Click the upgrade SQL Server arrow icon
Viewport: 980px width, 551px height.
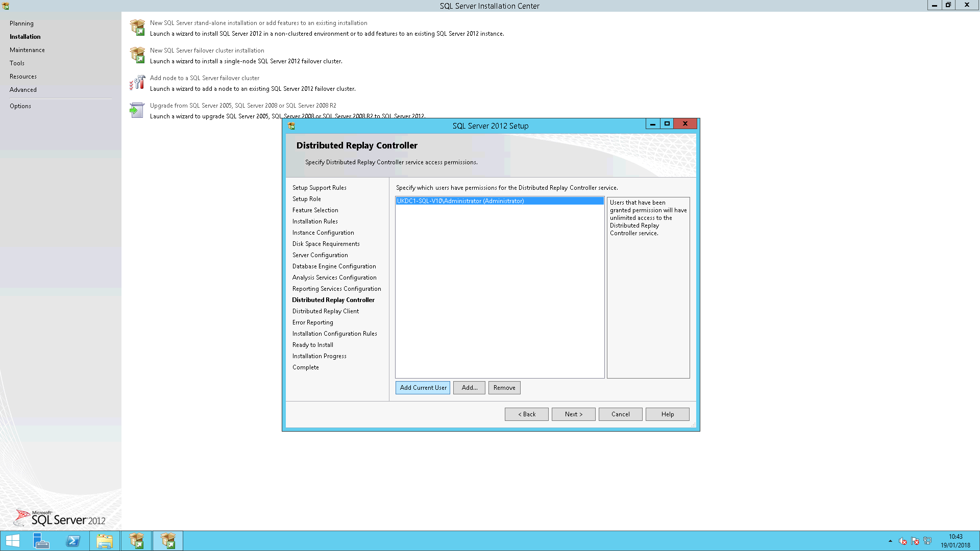(136, 110)
